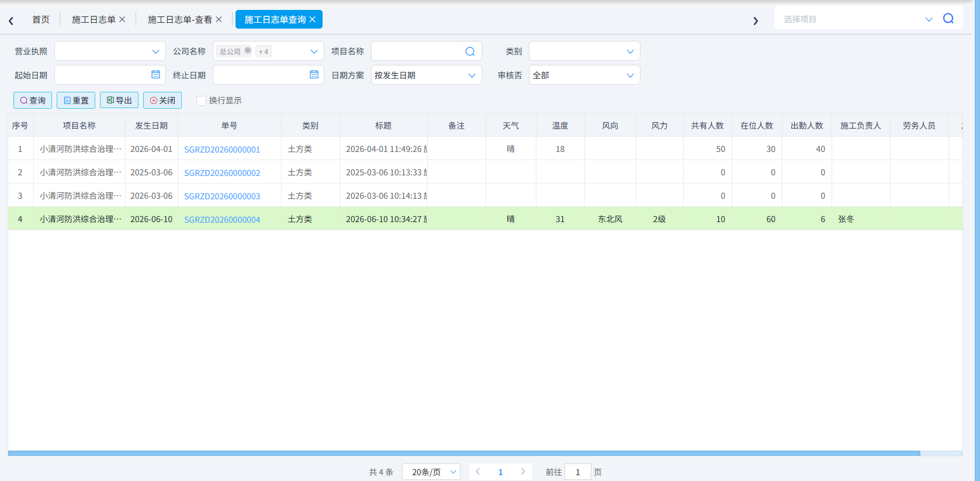Viewport: 980px width, 481px height.
Task: Open the 起始日期 calendar picker icon
Action: 155,74
